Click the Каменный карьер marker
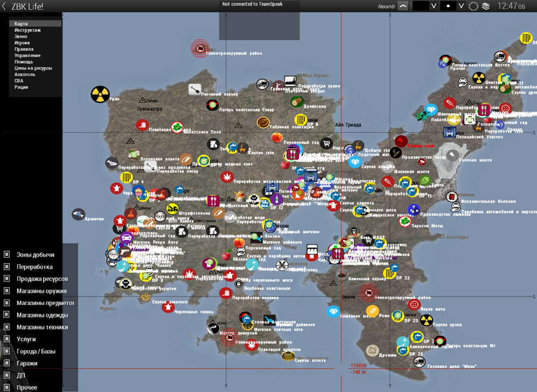Viewport: 537px width, 392px height. click(341, 274)
